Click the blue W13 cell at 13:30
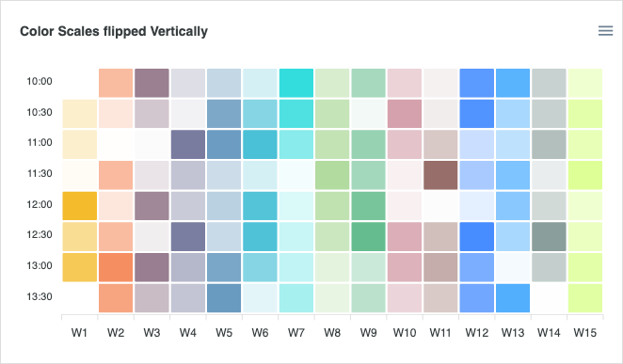The height and width of the screenshot is (364, 623). (513, 298)
